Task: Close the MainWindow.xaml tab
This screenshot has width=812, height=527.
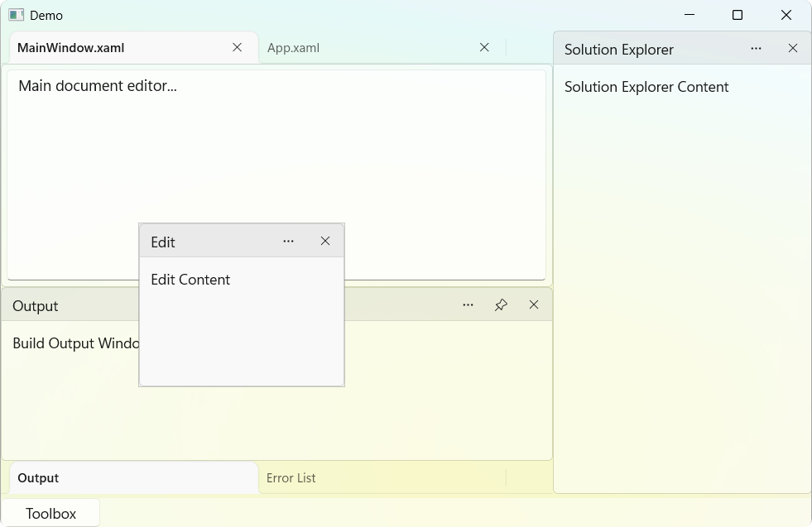Action: [238, 48]
